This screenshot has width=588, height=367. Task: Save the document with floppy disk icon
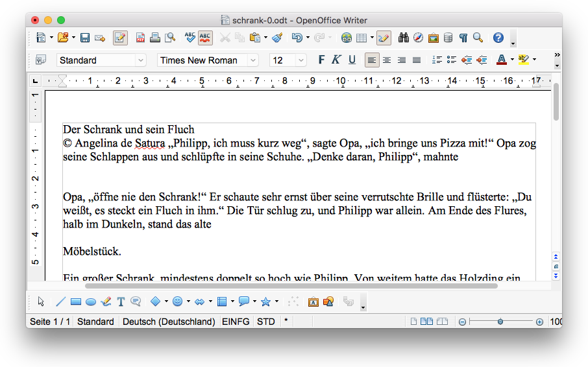85,38
